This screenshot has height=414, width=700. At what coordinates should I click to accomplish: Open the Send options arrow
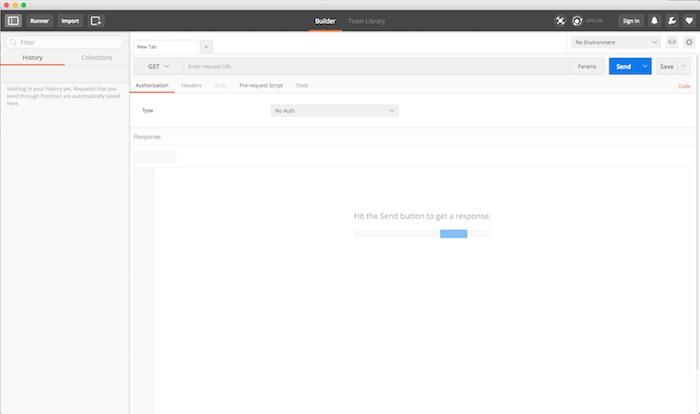(x=645, y=66)
